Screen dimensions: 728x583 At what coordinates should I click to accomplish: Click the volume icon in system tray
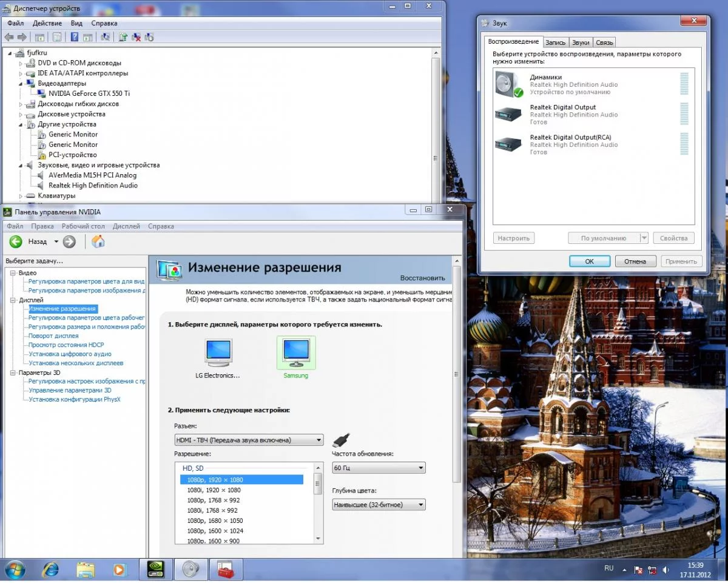(x=666, y=570)
